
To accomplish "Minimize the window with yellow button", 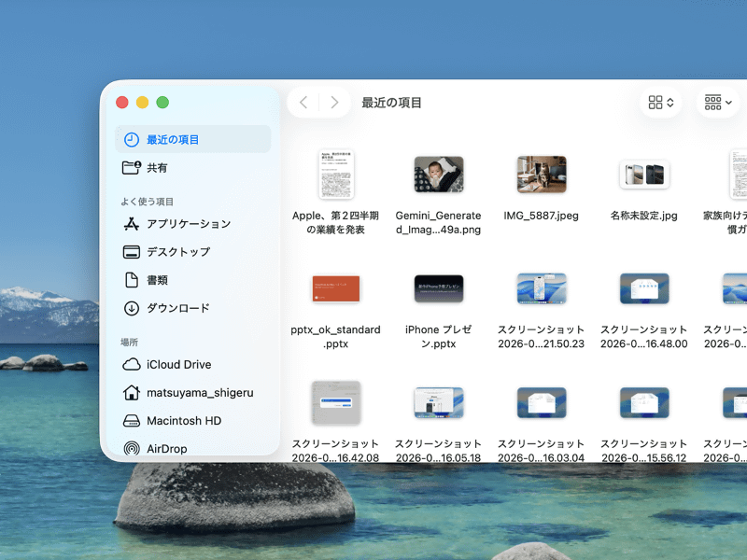I will pos(143,103).
